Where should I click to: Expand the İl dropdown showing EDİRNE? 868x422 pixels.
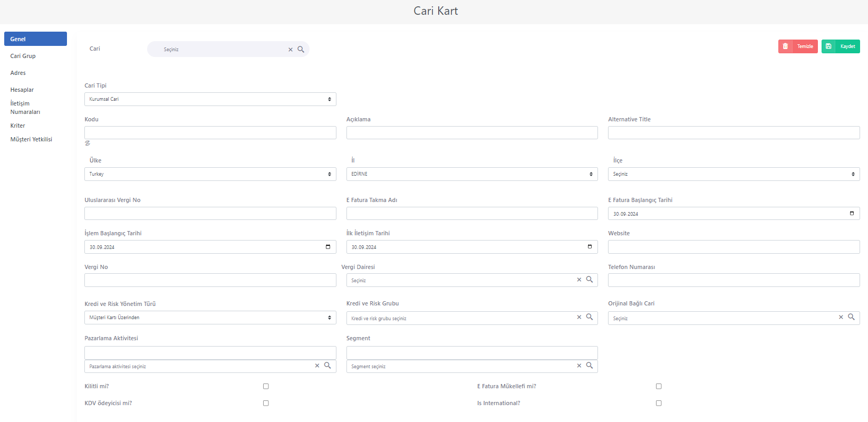pos(472,174)
